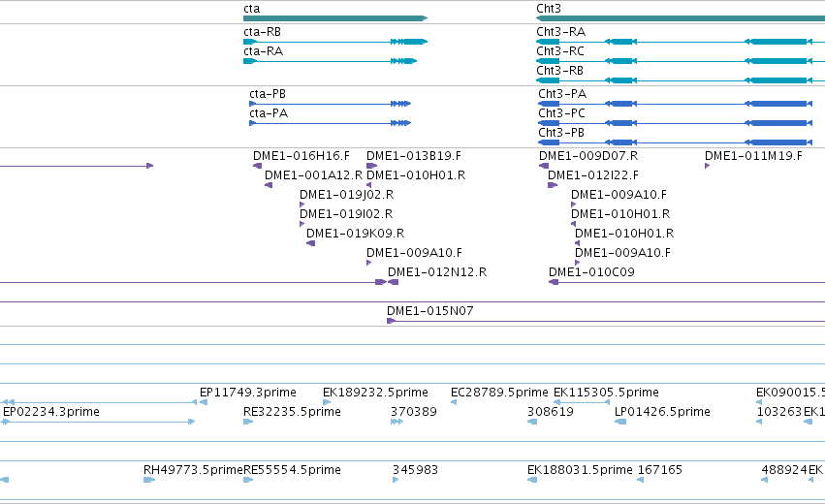Select EST EC28789.5prime

click(x=499, y=393)
